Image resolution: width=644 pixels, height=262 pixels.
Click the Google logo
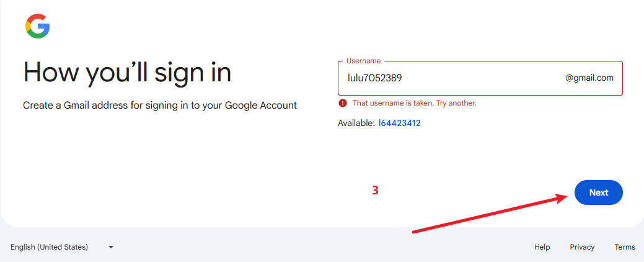[38, 26]
